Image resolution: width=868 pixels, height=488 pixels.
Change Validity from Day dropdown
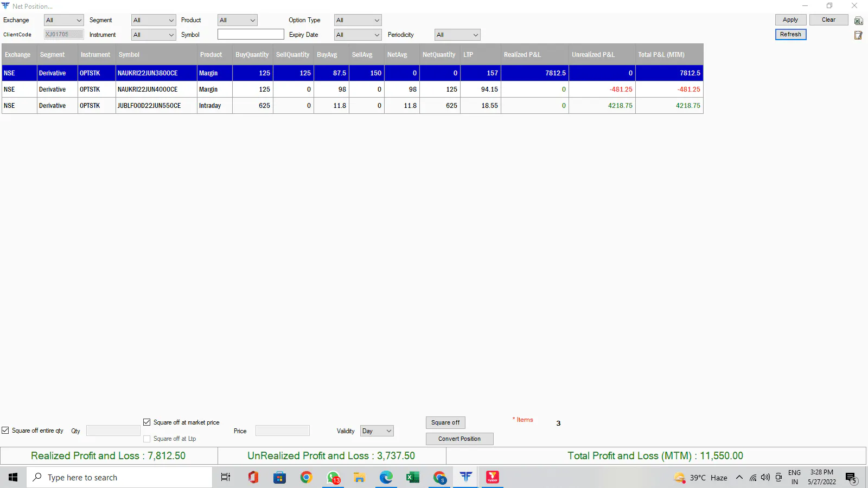point(377,431)
